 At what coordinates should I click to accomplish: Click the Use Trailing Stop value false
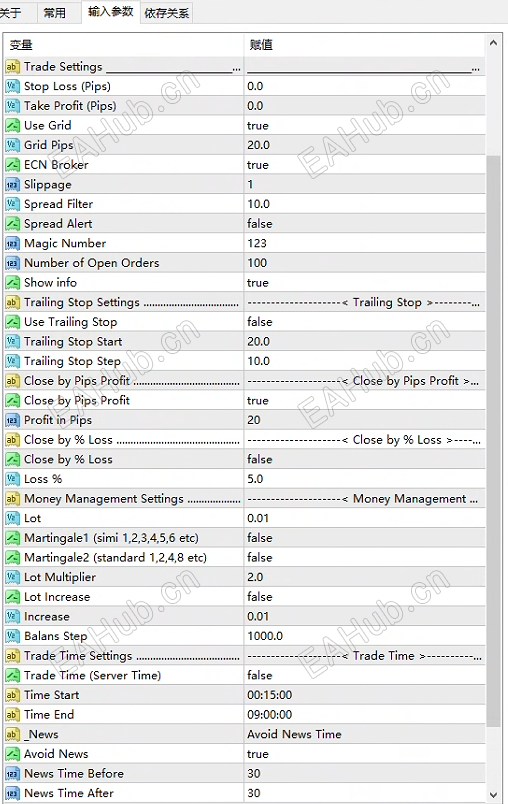pyautogui.click(x=259, y=322)
